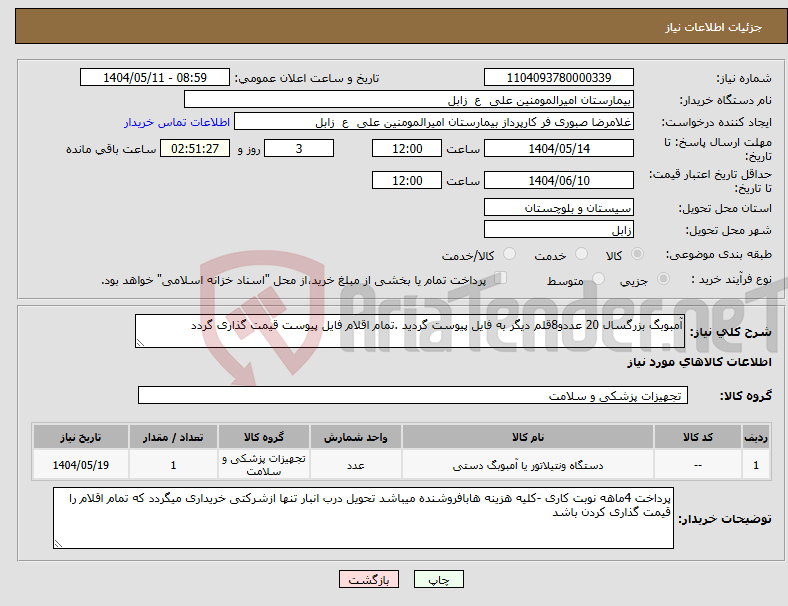Click the تاریخ نیاز column header
Viewport: 788px width, 606px height.
(x=81, y=437)
